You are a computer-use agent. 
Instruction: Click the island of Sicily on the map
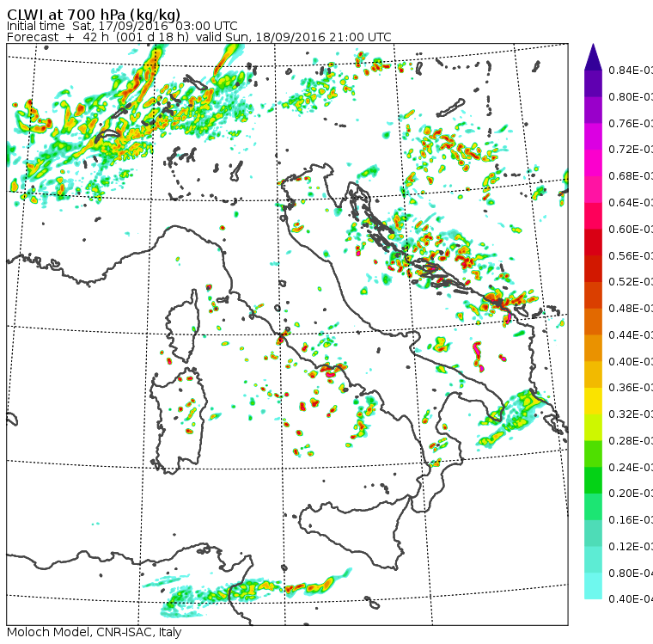point(354,534)
